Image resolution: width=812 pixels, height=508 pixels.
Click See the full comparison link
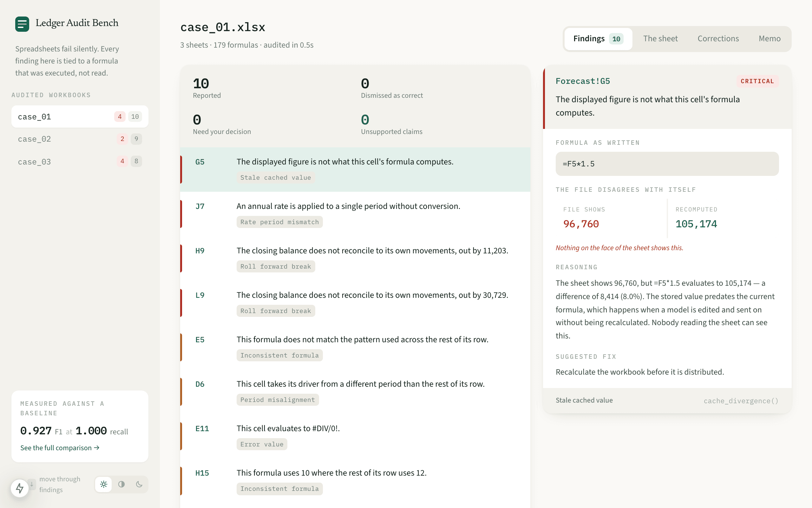[x=60, y=448]
